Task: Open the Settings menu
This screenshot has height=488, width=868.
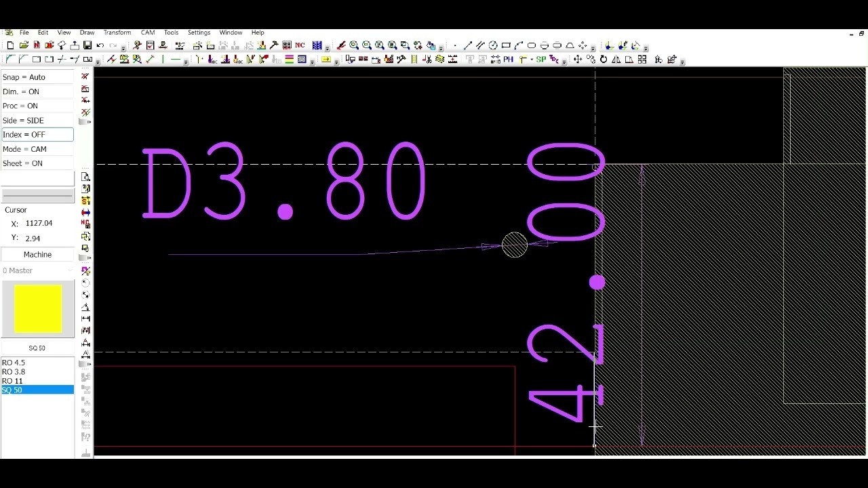Action: (199, 33)
